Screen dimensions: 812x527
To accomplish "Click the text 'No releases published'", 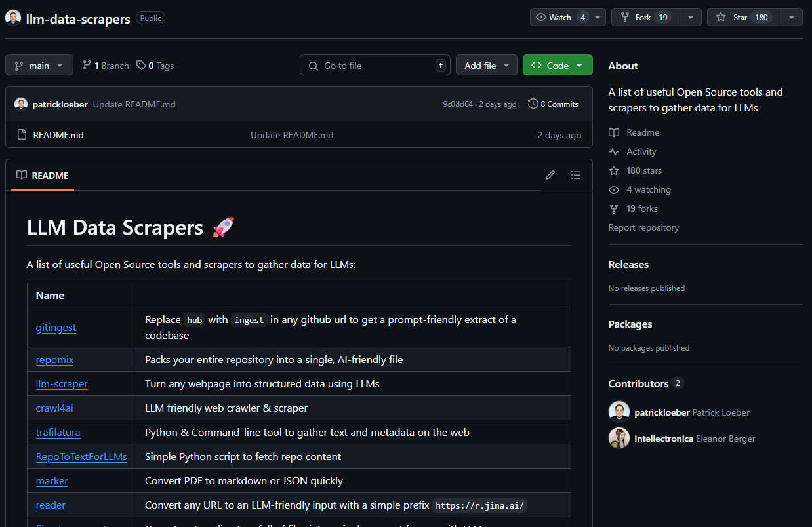I will pos(647,288).
